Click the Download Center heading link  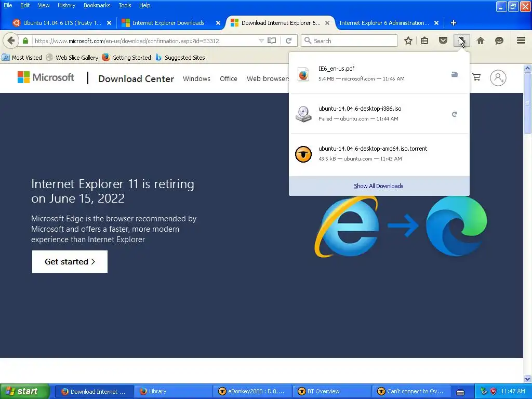point(136,79)
